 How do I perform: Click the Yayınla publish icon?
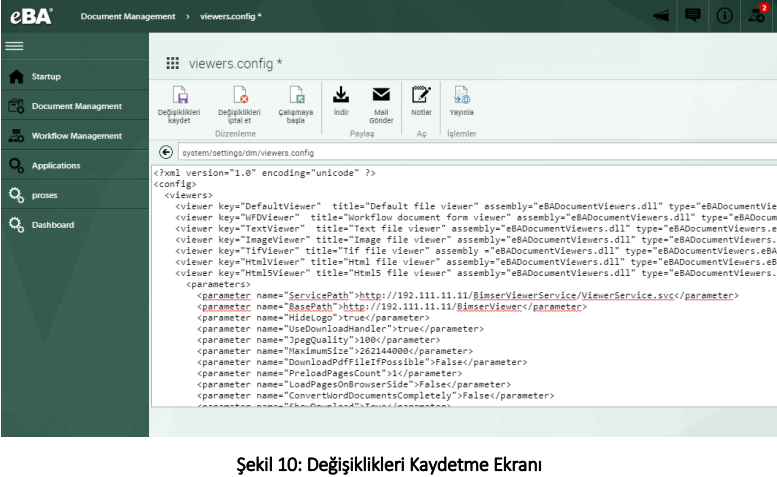point(461,96)
